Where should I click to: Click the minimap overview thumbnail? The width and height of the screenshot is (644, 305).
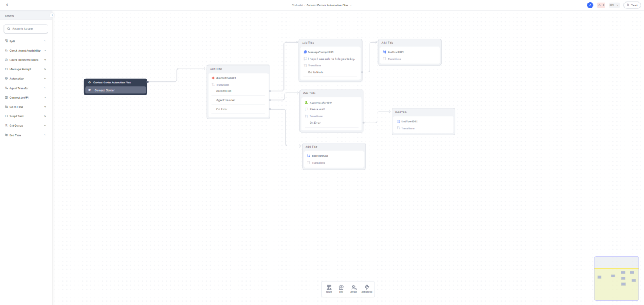click(x=616, y=278)
